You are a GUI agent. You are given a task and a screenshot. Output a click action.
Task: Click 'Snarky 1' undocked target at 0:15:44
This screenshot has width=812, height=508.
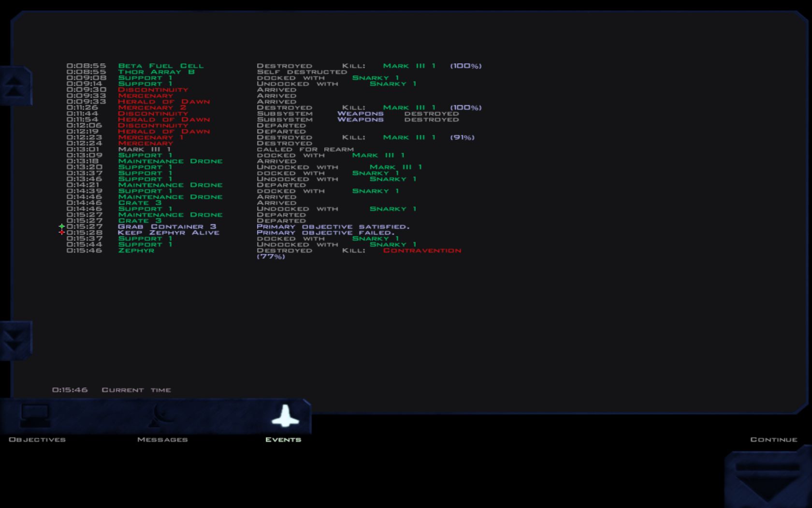[393, 244]
